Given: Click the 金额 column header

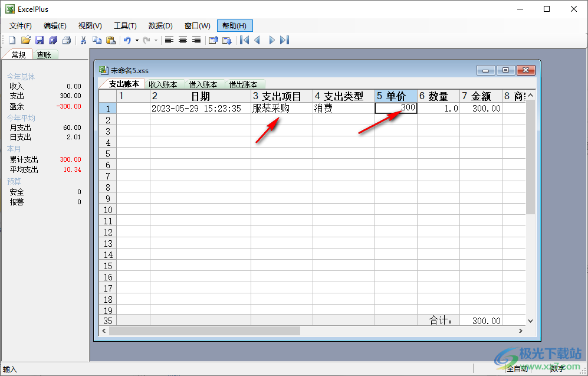Looking at the screenshot, I should (x=481, y=96).
